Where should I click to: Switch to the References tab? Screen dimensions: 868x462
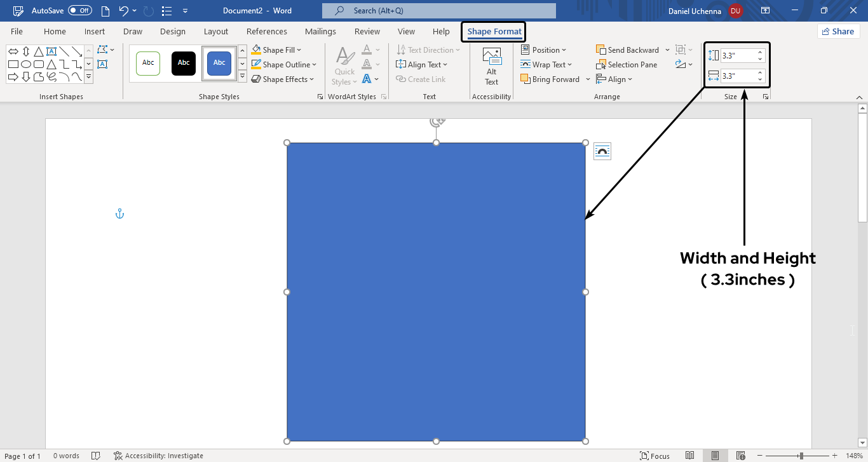tap(266, 32)
